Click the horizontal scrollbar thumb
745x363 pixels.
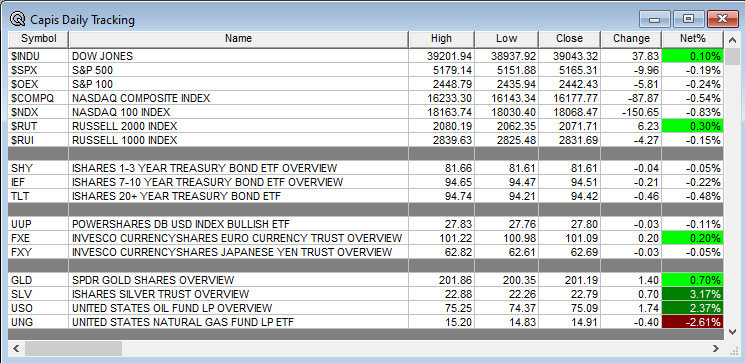(73, 349)
